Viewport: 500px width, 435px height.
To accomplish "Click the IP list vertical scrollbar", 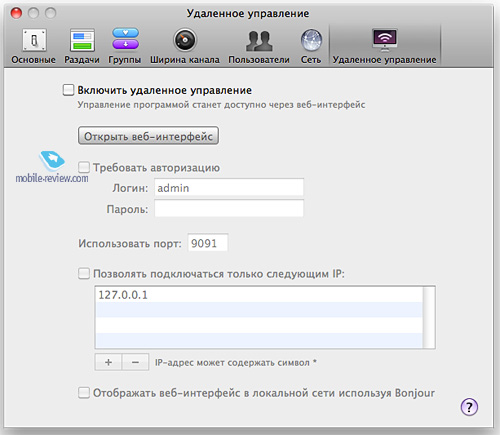I will [429, 317].
